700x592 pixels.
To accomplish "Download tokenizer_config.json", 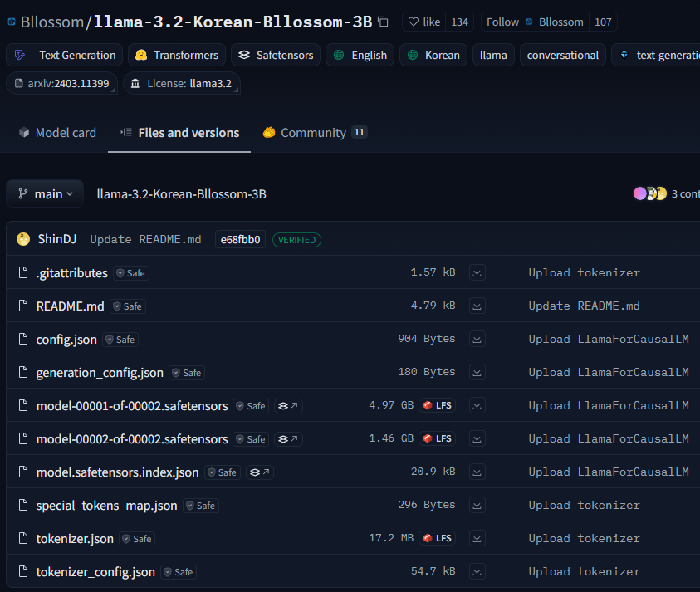I will coord(477,571).
